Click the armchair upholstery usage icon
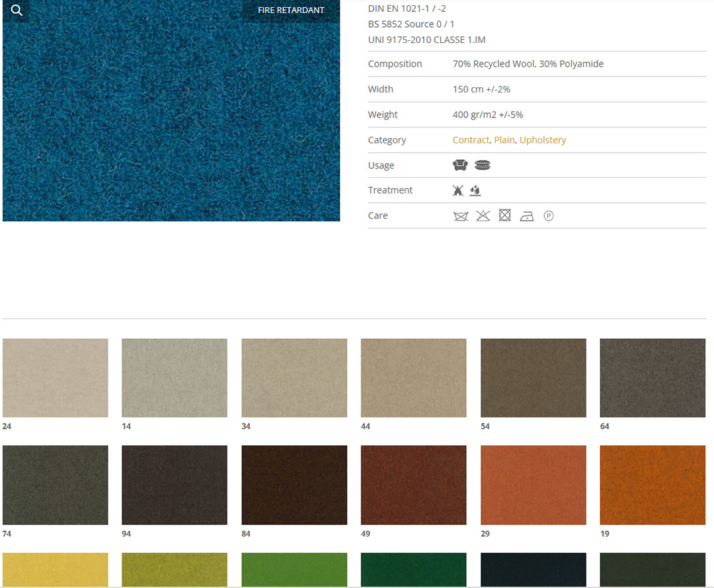The image size is (714, 588). tap(460, 165)
